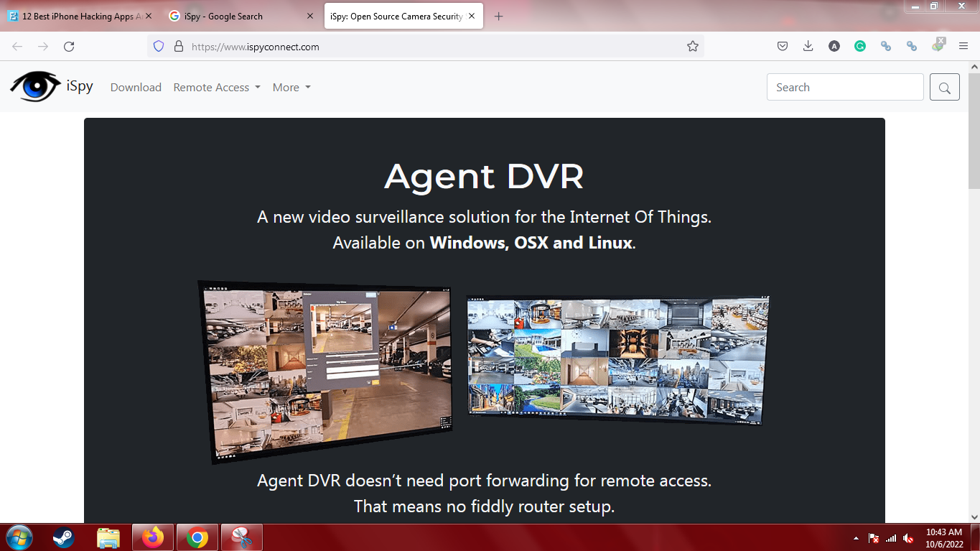
Task: Open the Snipping Tool taskbar icon
Action: [242, 537]
